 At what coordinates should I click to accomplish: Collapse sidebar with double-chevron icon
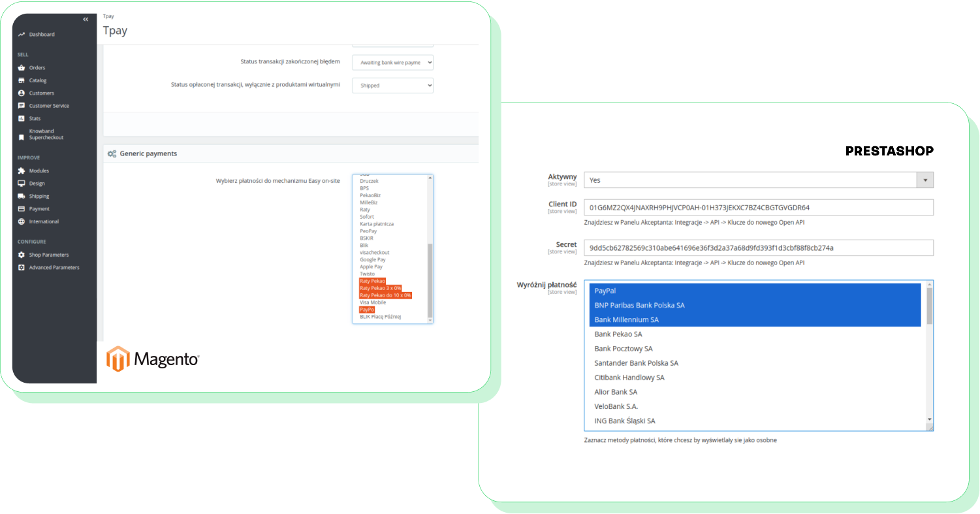pos(86,20)
